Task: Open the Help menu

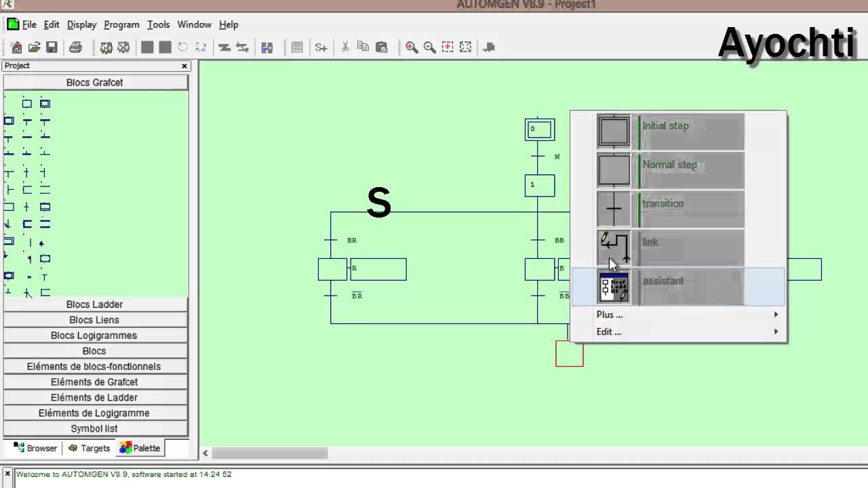Action: pos(229,24)
